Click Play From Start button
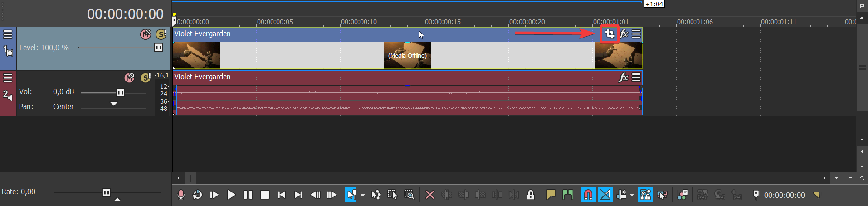The width and height of the screenshot is (868, 206). pyautogui.click(x=214, y=195)
